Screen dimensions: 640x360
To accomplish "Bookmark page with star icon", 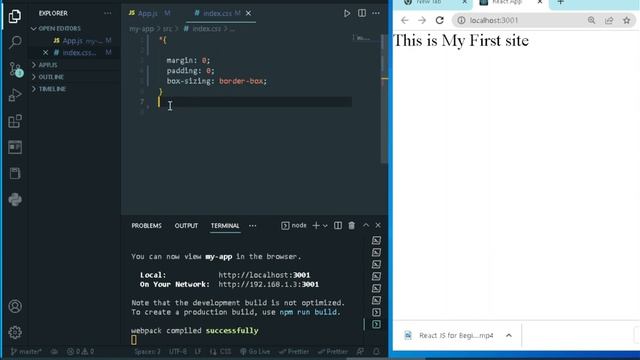I will tap(627, 20).
